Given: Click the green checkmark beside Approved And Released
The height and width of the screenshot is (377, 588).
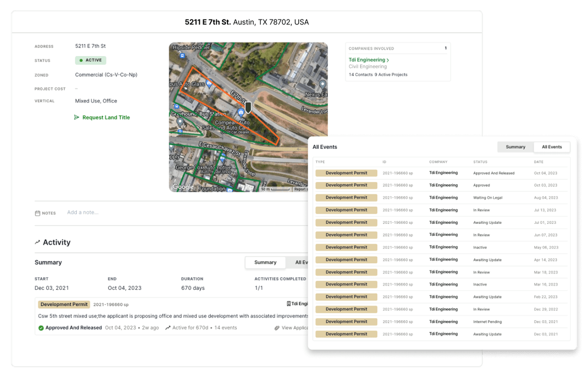Looking at the screenshot, I should 40,327.
